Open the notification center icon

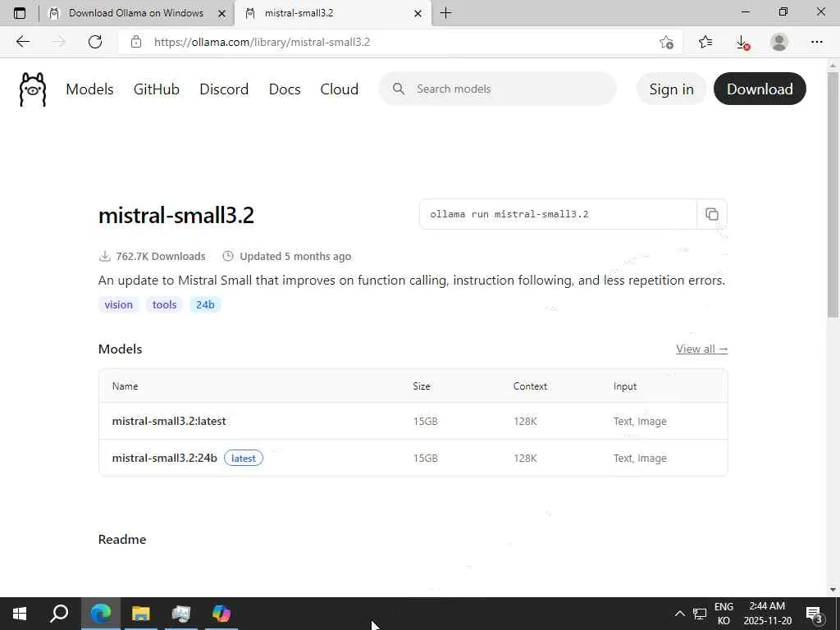coord(814,614)
